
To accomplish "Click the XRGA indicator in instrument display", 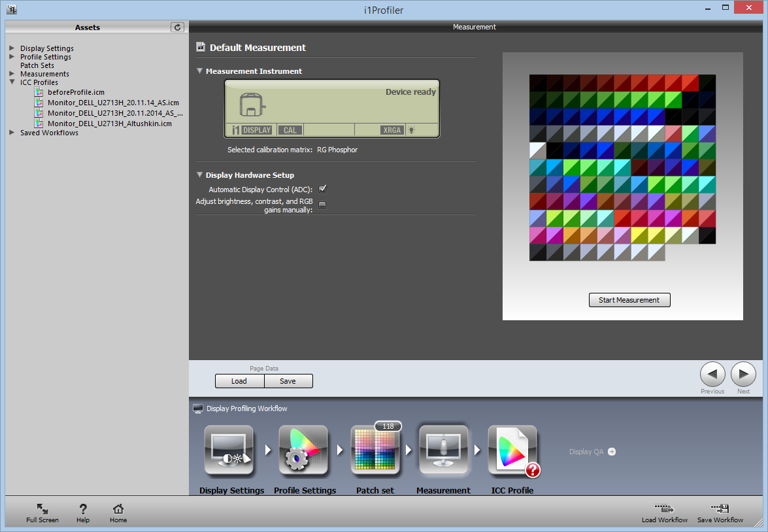I will [x=392, y=130].
